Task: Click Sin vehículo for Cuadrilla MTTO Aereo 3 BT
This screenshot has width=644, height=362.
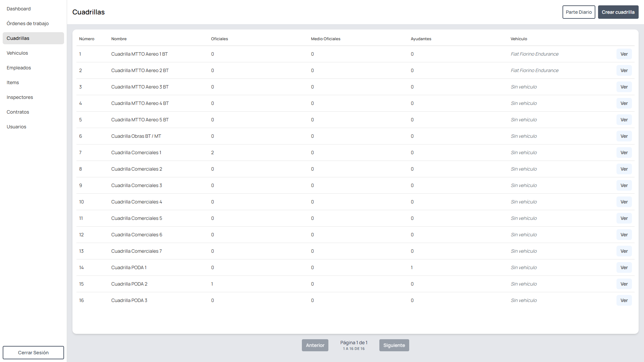Action: point(524,87)
